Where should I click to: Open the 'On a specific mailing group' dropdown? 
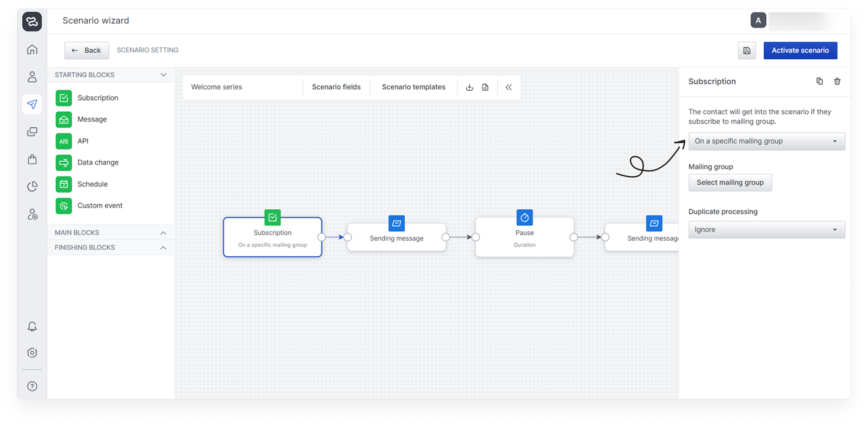pyautogui.click(x=766, y=141)
